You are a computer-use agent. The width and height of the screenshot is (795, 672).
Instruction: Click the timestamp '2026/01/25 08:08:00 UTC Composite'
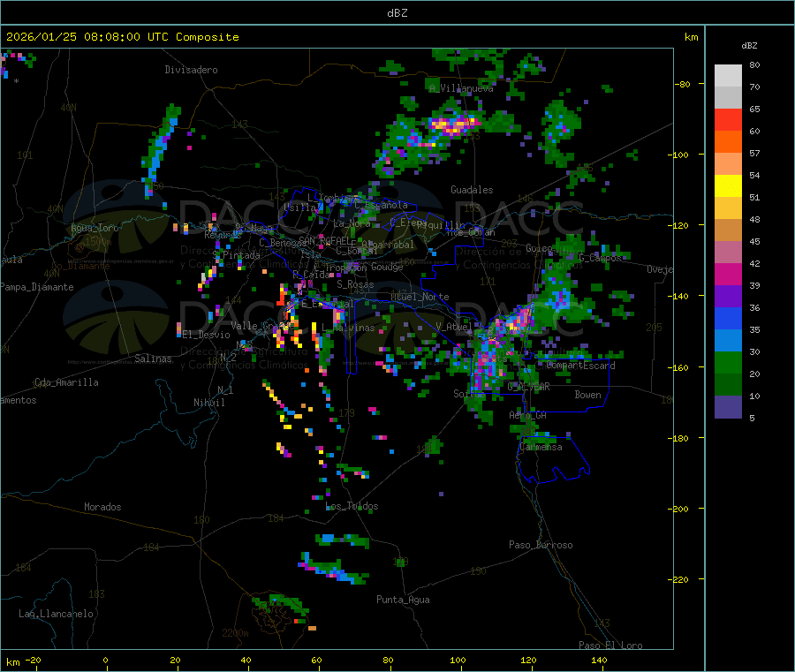coord(122,37)
